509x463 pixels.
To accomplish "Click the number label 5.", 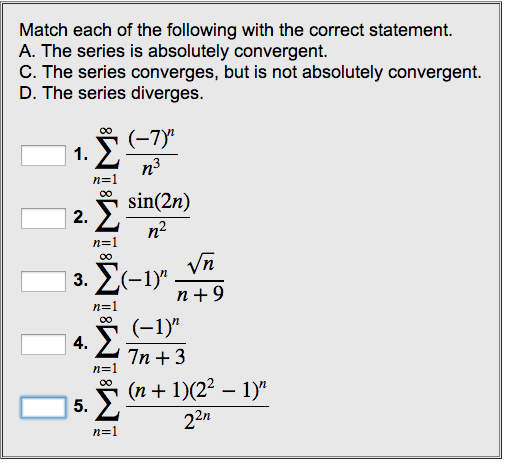I will [81, 406].
